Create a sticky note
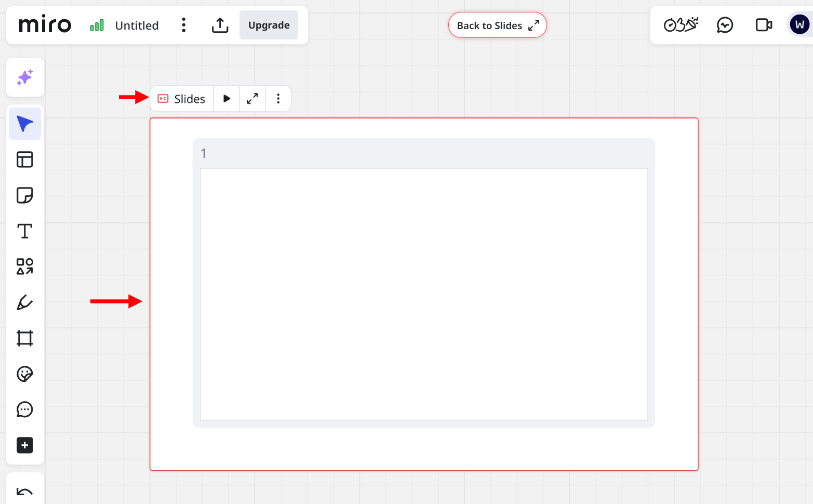This screenshot has width=813, height=504. click(x=24, y=195)
